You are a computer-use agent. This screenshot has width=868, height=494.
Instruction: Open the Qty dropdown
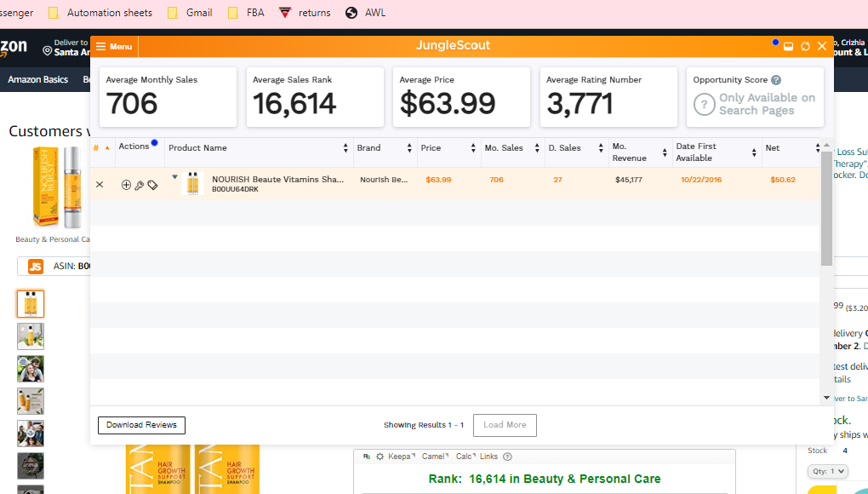[x=828, y=471]
